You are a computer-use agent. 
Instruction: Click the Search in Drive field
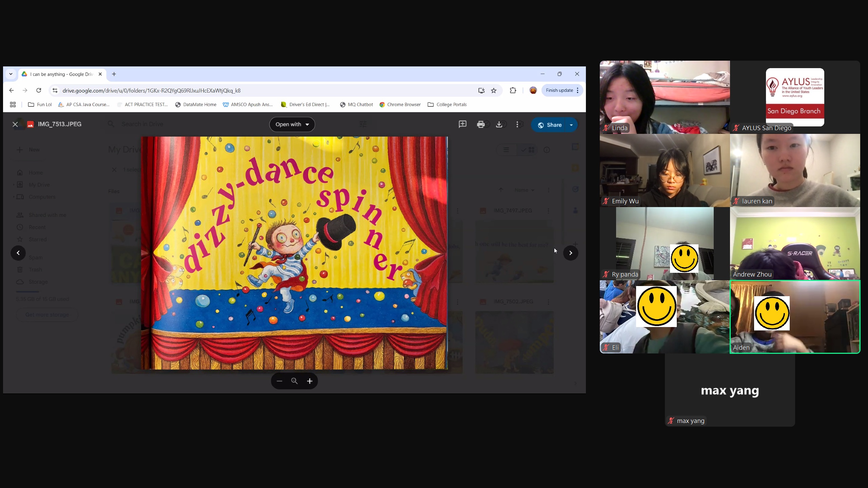tap(237, 124)
